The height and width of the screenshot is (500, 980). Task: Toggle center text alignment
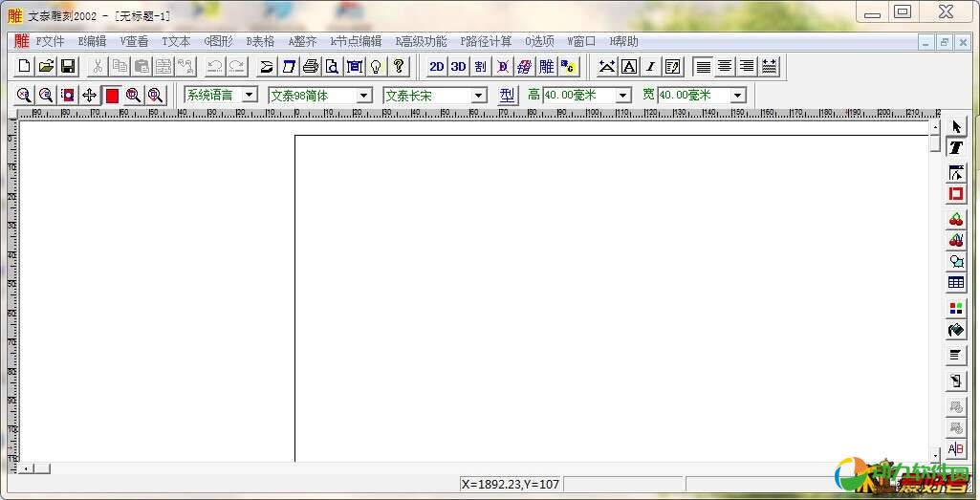point(725,66)
